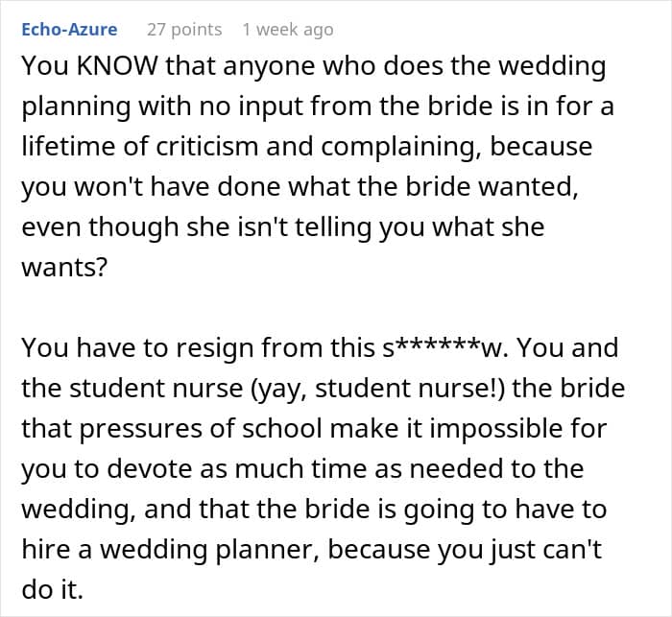Click the phrase planning with no input
Image resolution: width=672 pixels, height=617 pixels.
pos(162,107)
